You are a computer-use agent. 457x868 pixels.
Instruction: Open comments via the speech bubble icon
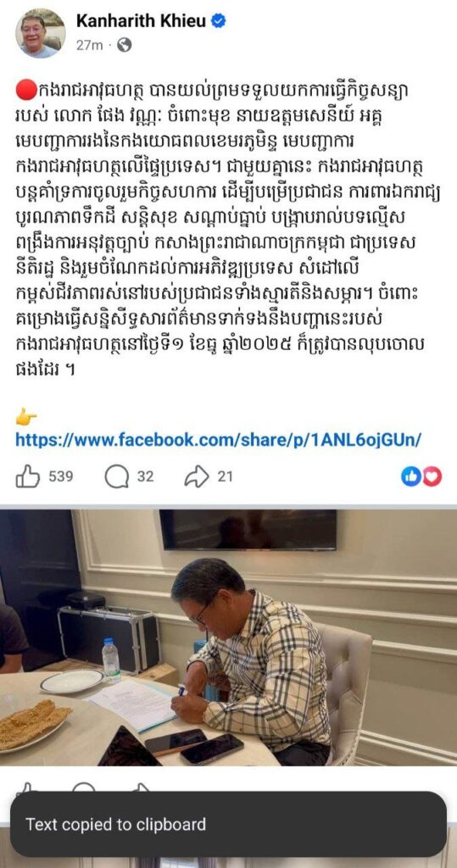(x=116, y=476)
